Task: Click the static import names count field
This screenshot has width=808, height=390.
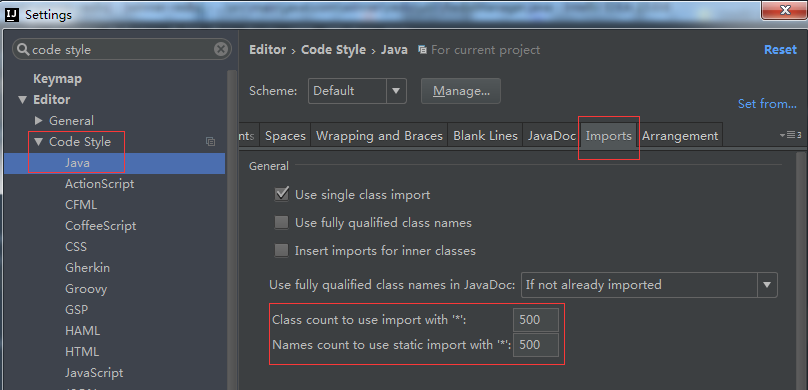Action: click(536, 345)
